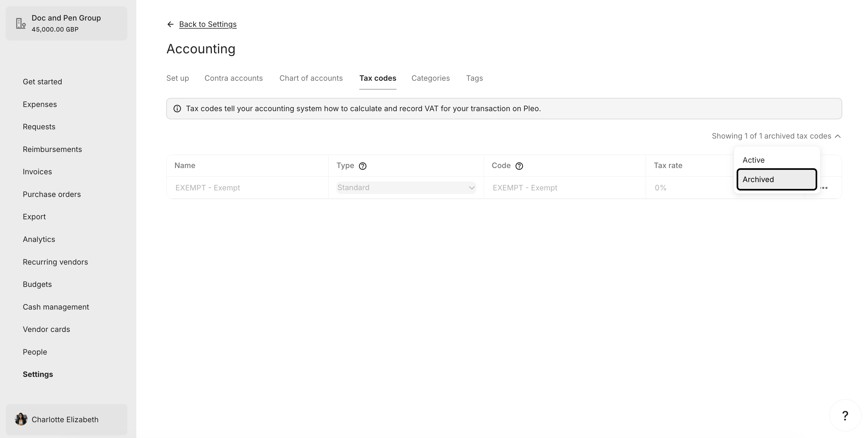Switch to the Tags tab
Screen dimensions: 868x438
tap(474, 78)
